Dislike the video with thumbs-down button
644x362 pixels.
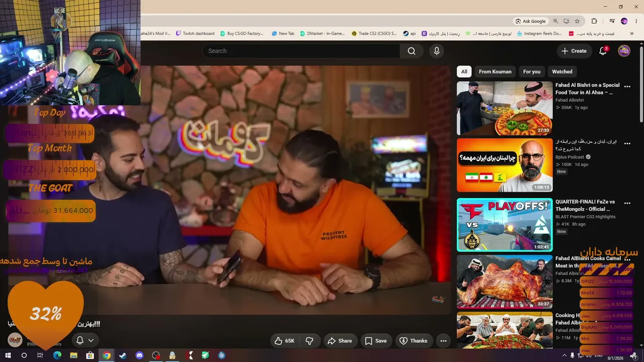pyautogui.click(x=309, y=341)
